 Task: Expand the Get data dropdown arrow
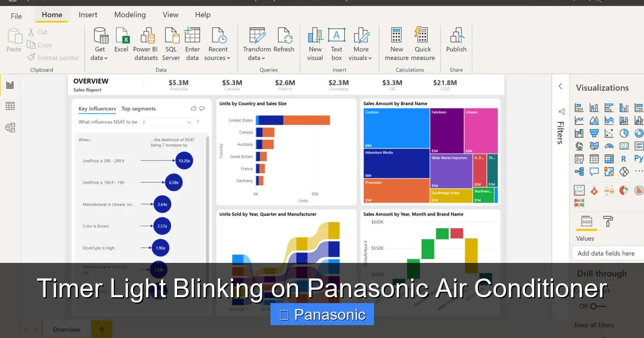coord(106,58)
